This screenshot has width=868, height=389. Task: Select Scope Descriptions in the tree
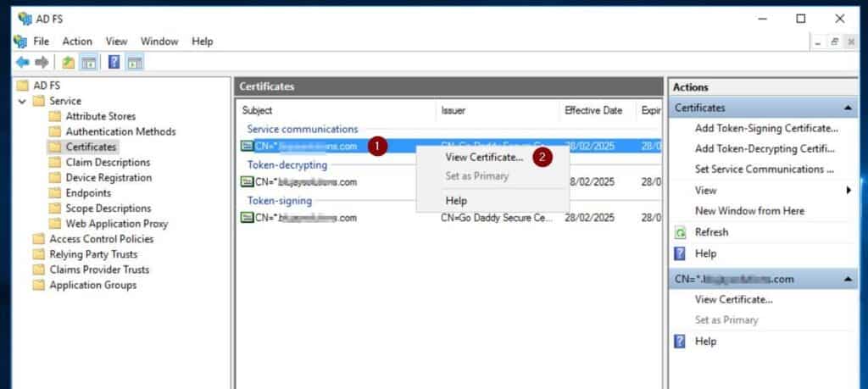(108, 208)
